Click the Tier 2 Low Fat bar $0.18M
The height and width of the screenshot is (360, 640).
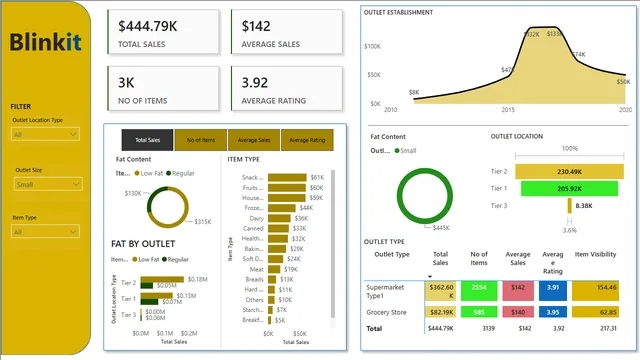tap(162, 280)
